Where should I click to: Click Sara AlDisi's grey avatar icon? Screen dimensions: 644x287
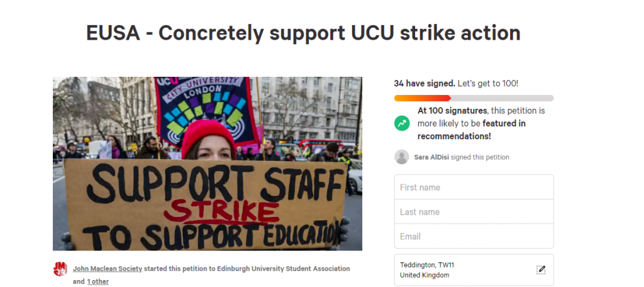[401, 157]
